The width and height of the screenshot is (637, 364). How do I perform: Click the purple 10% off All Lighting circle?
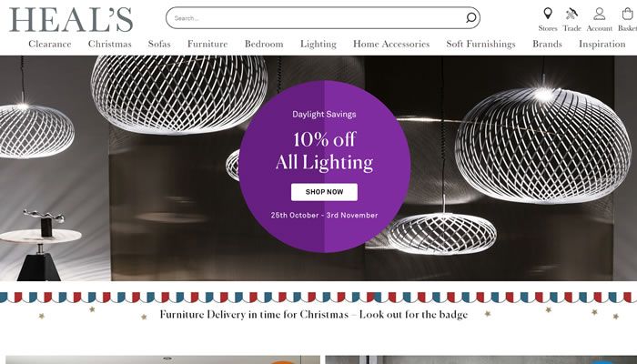tap(324, 167)
